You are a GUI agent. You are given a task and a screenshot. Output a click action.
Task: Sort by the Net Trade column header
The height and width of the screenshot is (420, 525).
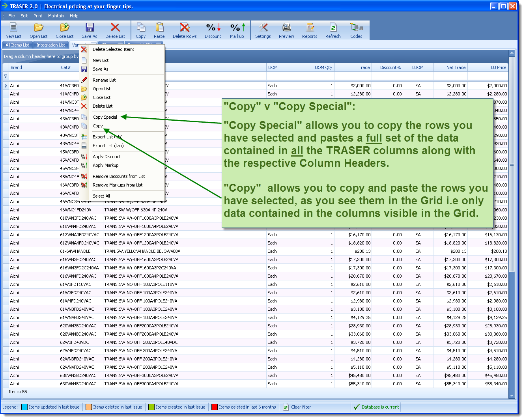[x=450, y=67]
